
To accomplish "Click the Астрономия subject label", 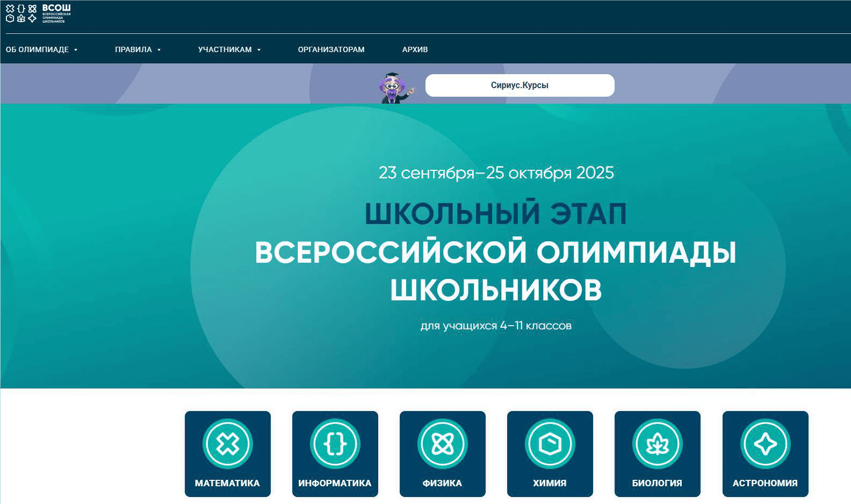I will click(x=765, y=483).
